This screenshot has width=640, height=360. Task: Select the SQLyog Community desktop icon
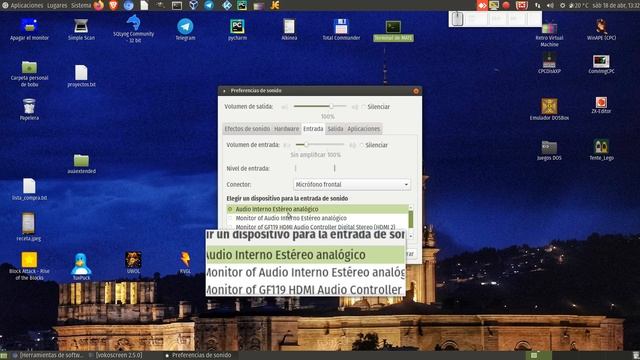tap(133, 29)
